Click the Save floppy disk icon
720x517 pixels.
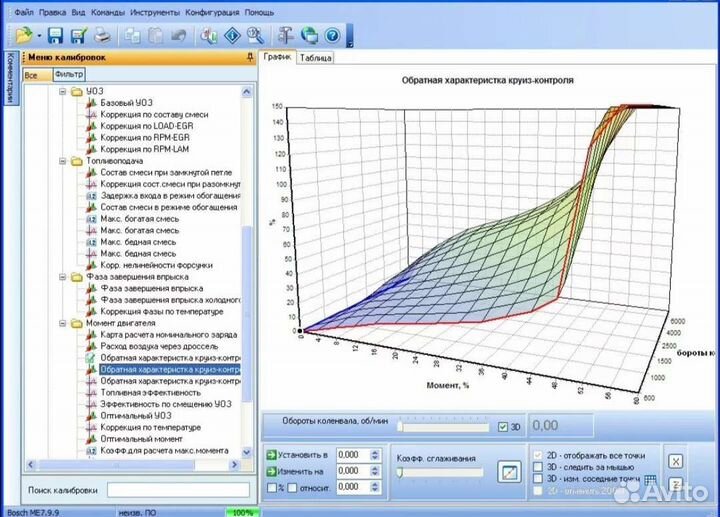point(55,37)
